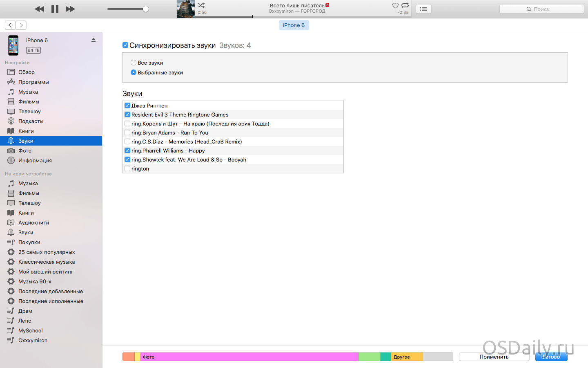Viewport: 588px width, 368px height.
Task: Skip to the next track
Action: 70,9
